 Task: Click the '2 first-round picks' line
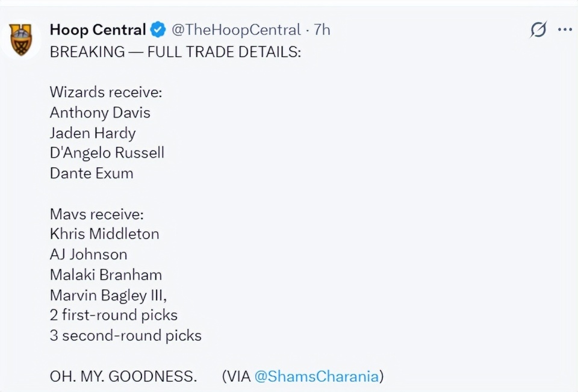[x=114, y=315]
